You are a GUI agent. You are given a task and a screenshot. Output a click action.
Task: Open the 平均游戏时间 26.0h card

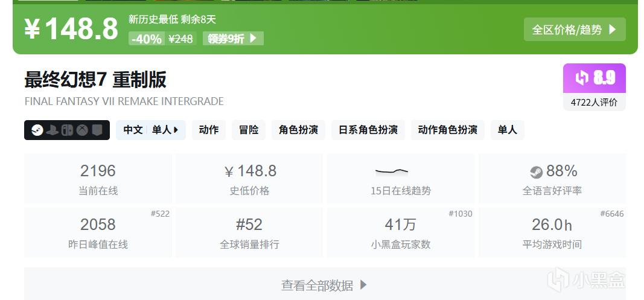point(552,232)
